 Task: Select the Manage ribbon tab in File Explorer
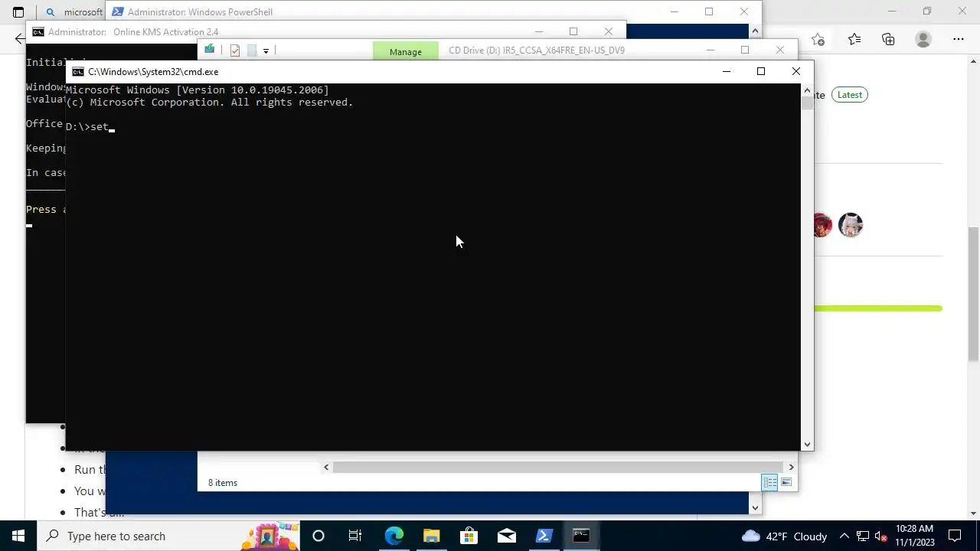pyautogui.click(x=405, y=51)
